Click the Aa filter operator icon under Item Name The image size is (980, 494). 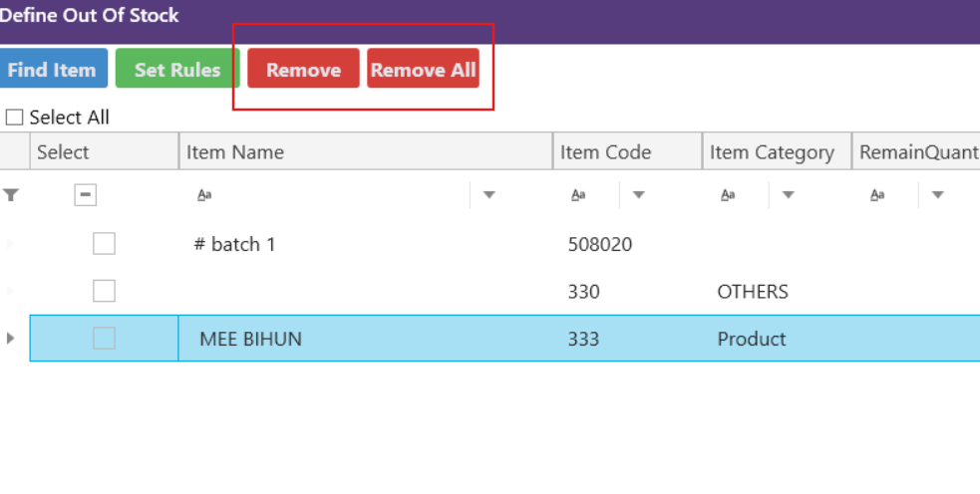pyautogui.click(x=204, y=195)
